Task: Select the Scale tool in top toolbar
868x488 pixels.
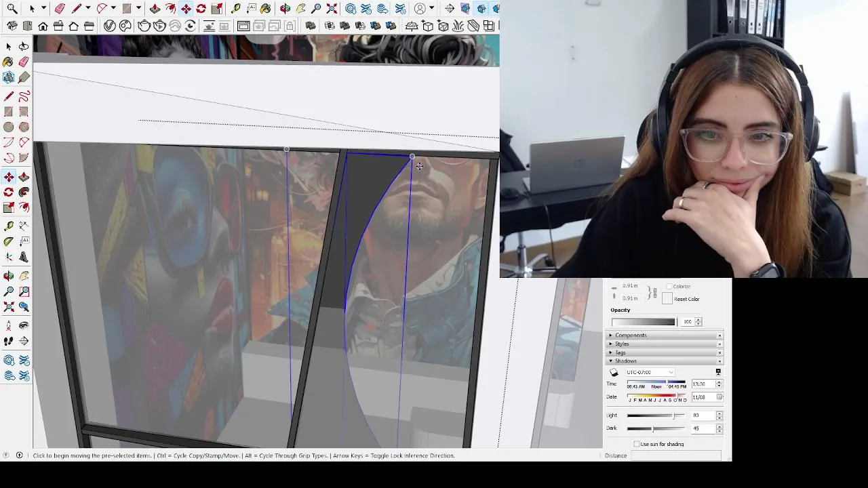Action: click(x=217, y=9)
